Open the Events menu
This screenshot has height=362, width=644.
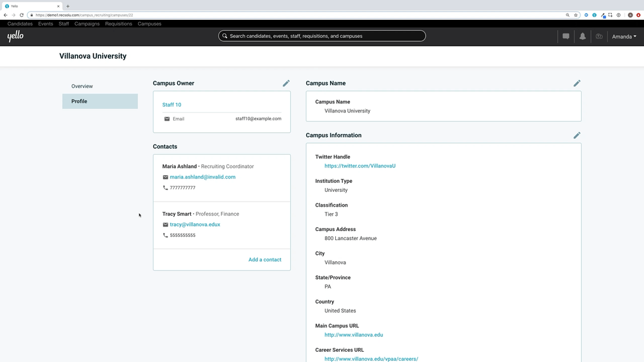tap(46, 24)
